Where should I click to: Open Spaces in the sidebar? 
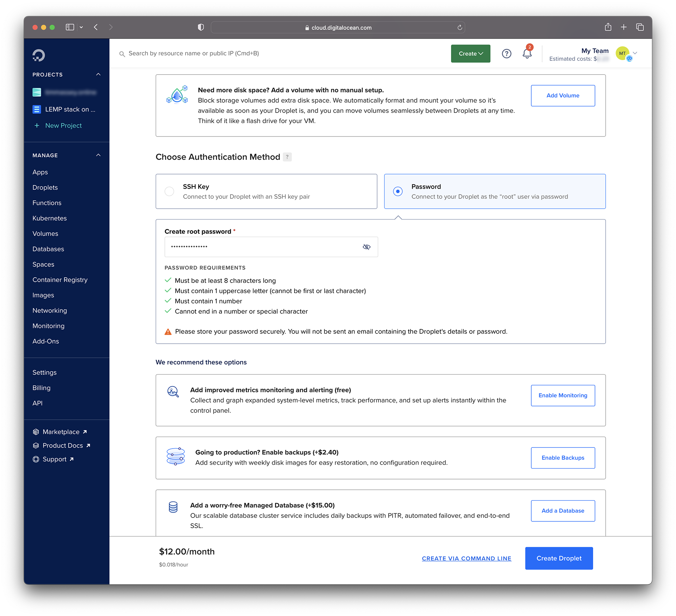(43, 265)
